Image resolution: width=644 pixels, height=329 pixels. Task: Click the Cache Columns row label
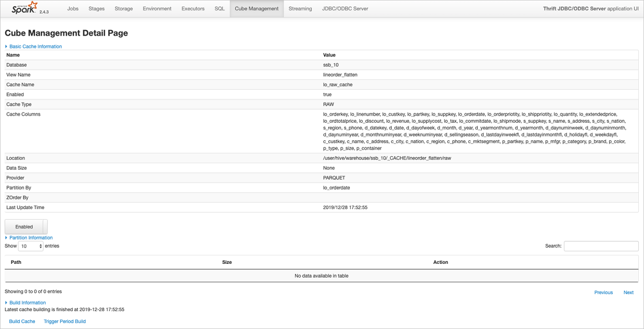pos(24,114)
